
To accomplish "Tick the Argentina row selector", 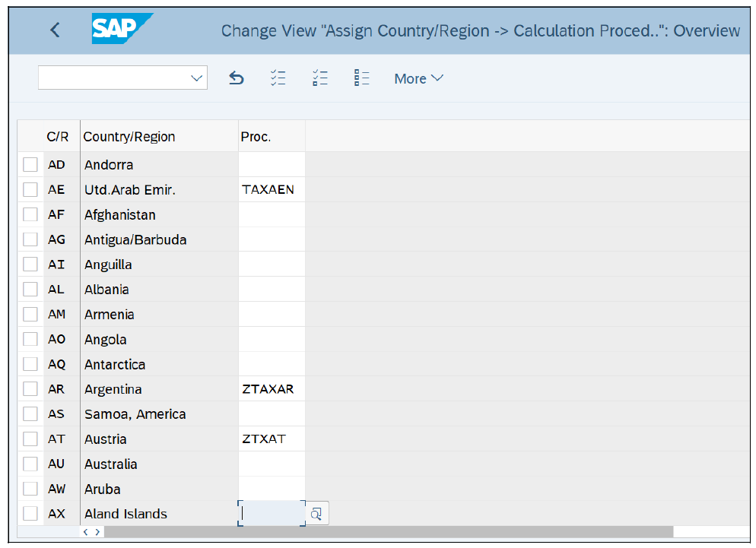I will [30, 389].
